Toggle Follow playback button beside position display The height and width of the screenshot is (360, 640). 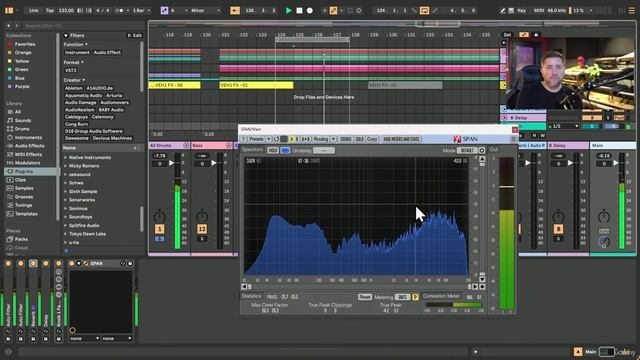(235, 11)
